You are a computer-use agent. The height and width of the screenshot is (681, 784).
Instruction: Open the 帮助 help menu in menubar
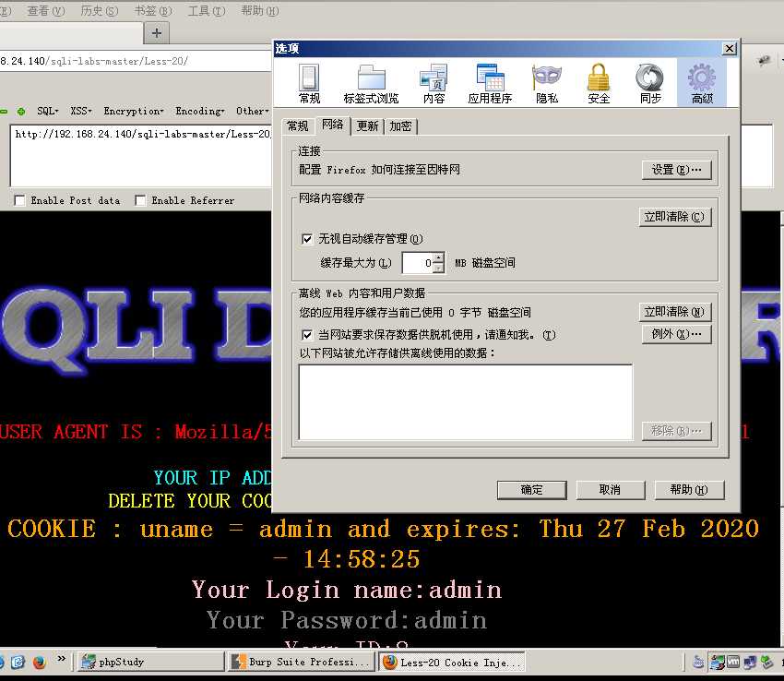(x=260, y=10)
